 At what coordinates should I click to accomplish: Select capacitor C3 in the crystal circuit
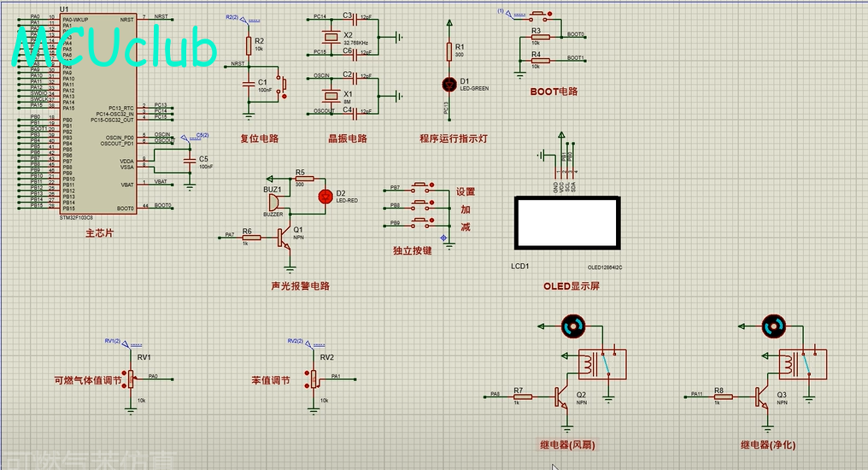354,20
